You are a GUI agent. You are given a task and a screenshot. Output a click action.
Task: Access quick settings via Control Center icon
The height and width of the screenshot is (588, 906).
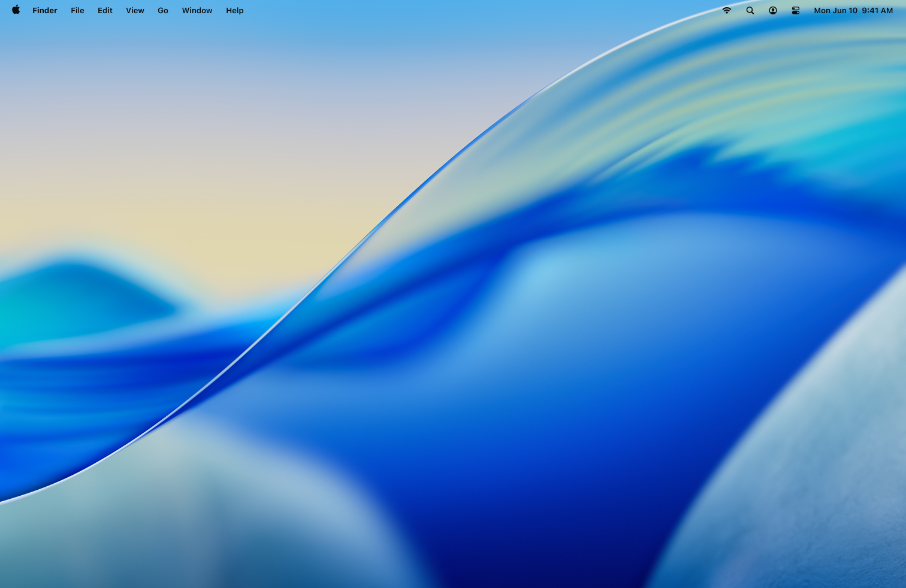[x=795, y=10]
